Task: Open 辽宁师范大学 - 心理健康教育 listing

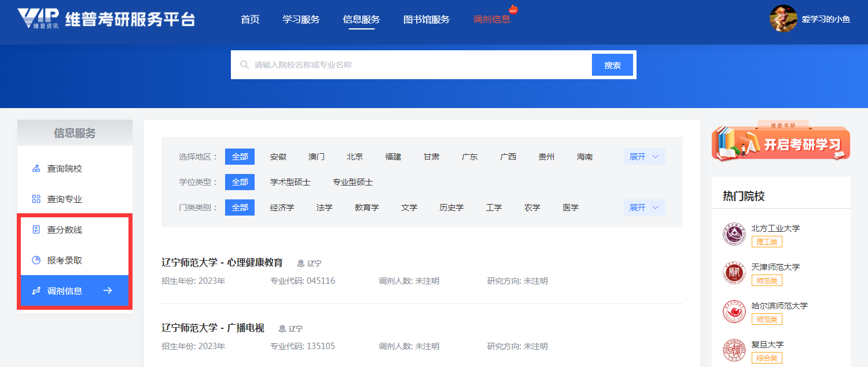Action: pyautogui.click(x=222, y=263)
